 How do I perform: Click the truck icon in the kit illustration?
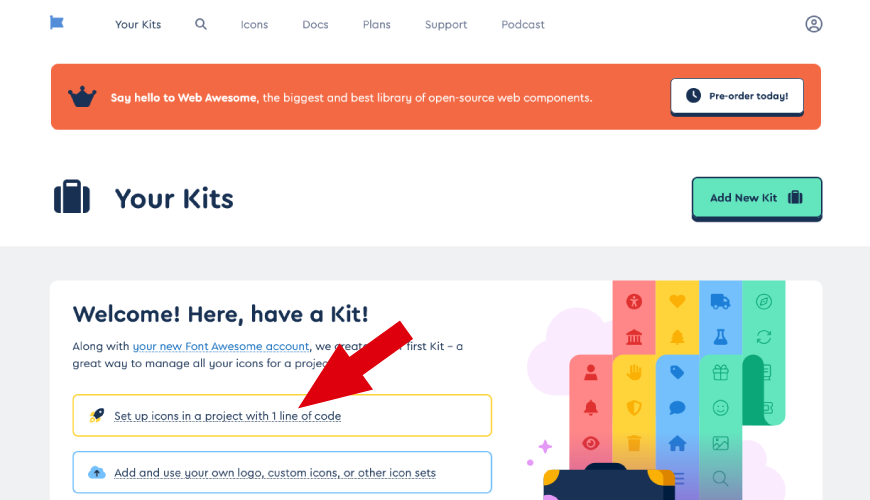720,301
